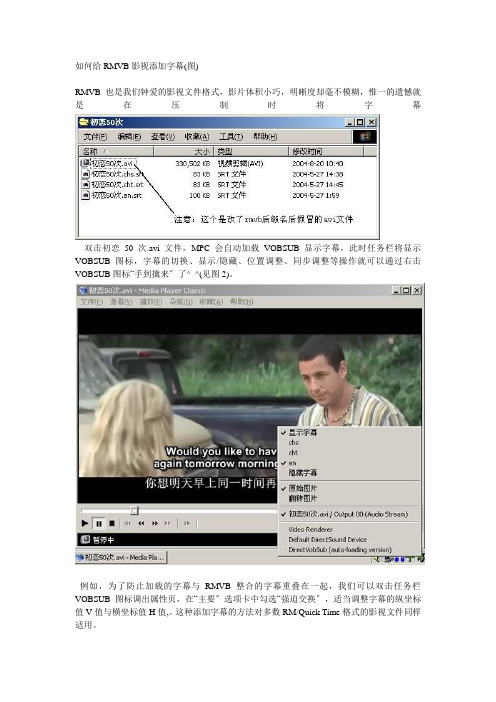This screenshot has width=496, height=702.
Task: Click the Play button in Media Player Classic
Action: 85,523
